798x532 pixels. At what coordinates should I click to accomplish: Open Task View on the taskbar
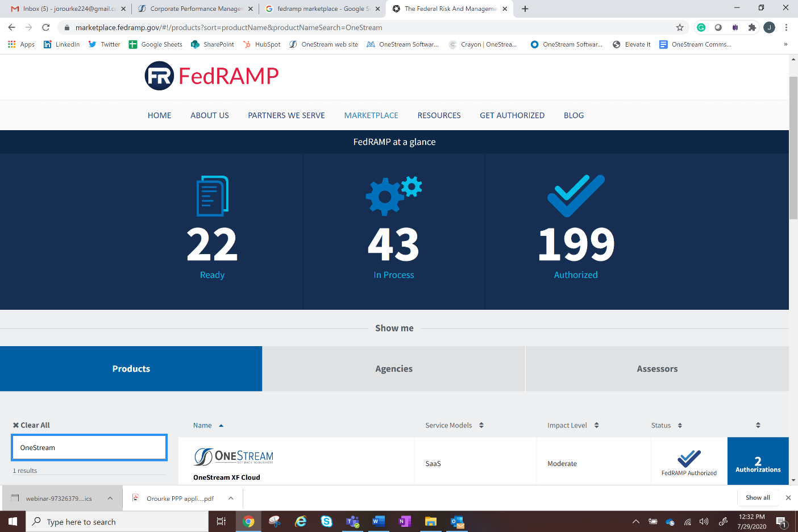point(222,521)
